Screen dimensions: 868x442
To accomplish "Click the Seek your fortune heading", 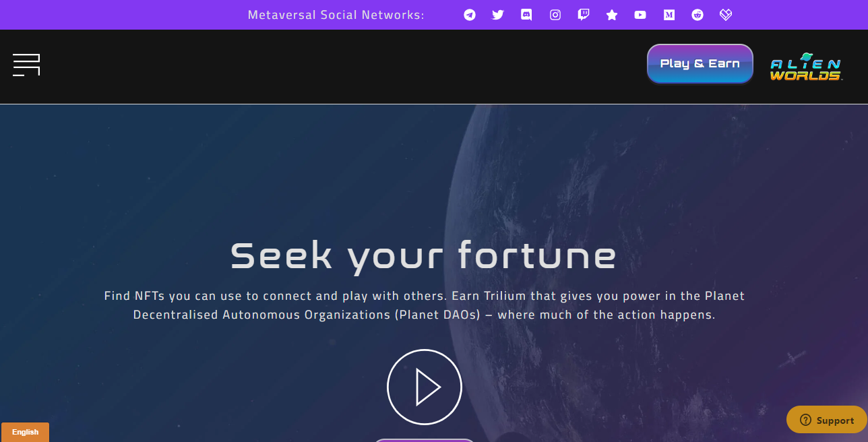I will [424, 256].
